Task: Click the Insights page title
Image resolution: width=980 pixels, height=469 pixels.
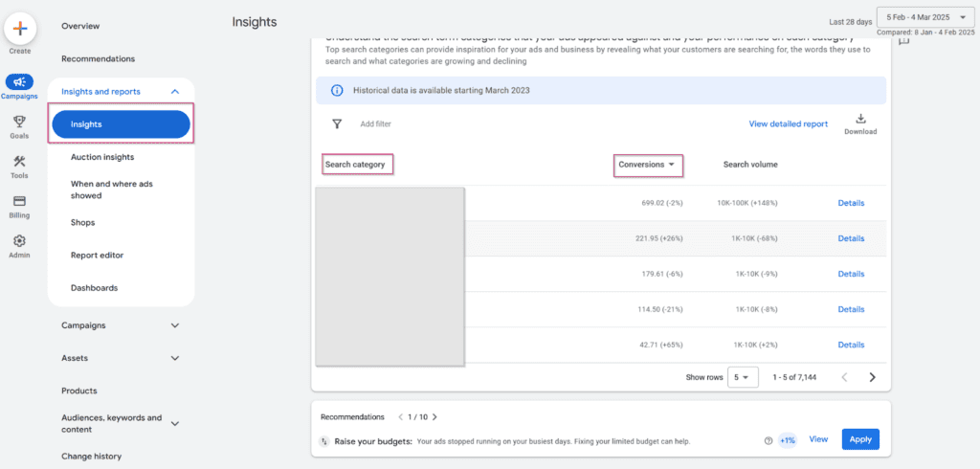Action: click(255, 22)
